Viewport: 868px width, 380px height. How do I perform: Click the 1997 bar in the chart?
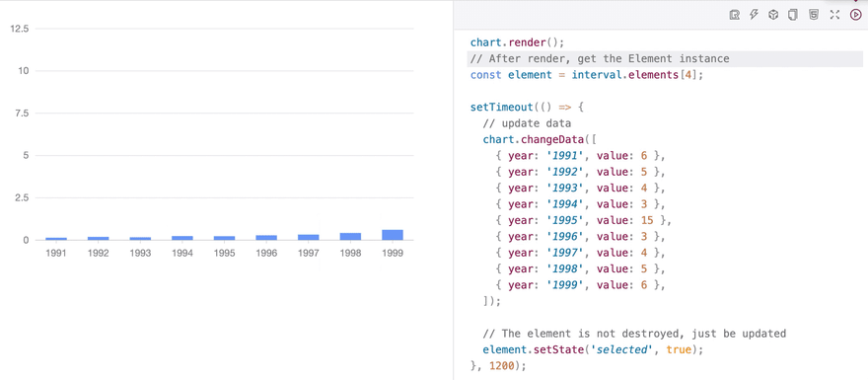309,237
